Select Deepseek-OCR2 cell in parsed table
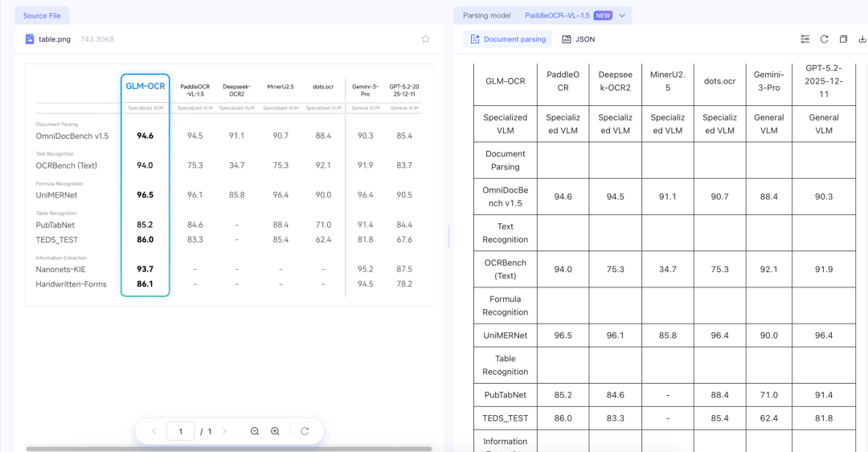This screenshot has width=868, height=452. [615, 81]
